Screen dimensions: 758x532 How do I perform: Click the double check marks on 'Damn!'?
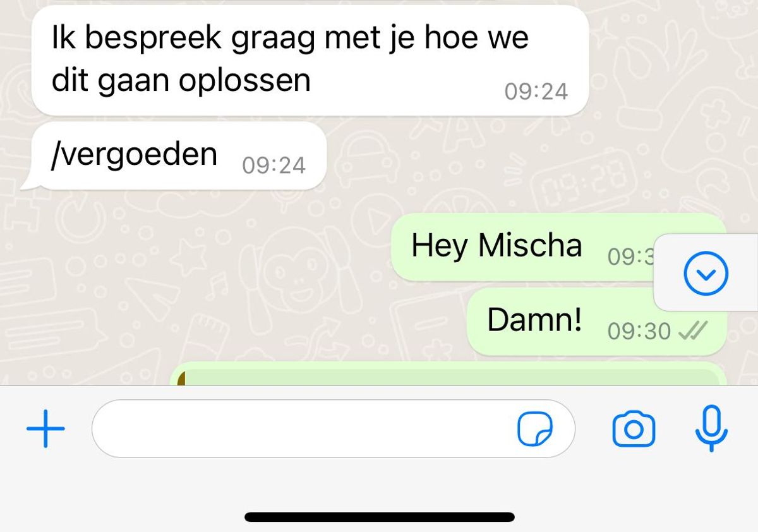click(x=692, y=330)
